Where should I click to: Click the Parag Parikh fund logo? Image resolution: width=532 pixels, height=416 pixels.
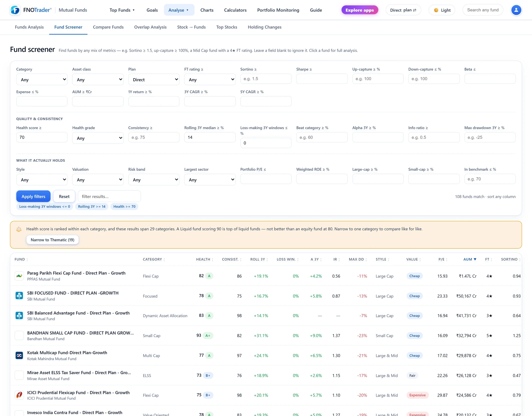tap(19, 276)
